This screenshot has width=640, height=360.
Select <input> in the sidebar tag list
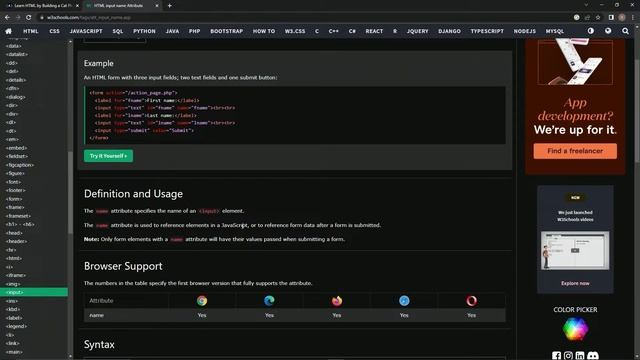[34, 292]
